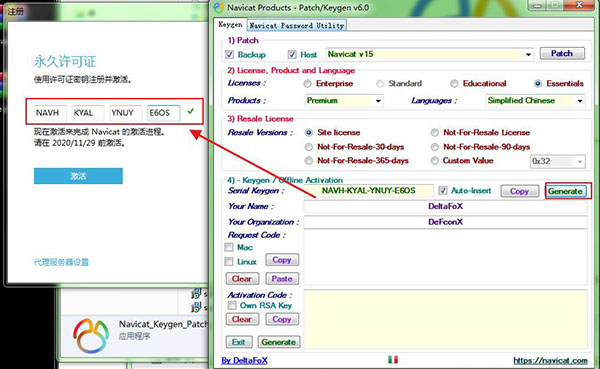Click Clear button under Activation Code
Image resolution: width=600 pixels, height=369 pixels.
point(242,319)
